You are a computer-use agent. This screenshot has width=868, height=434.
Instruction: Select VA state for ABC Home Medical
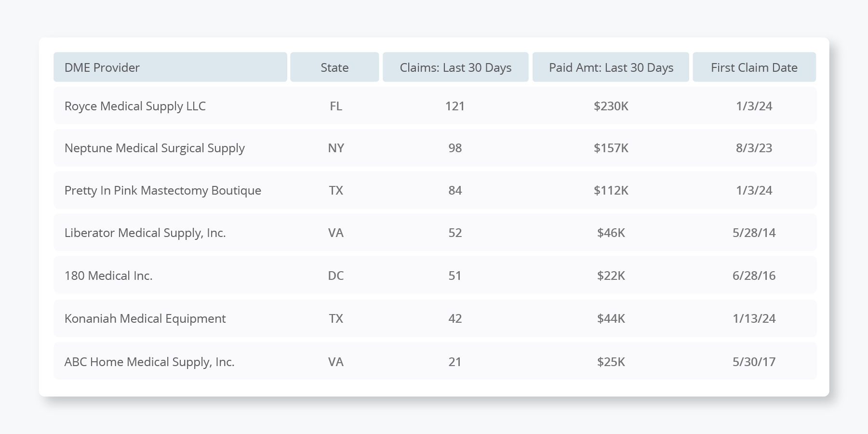pyautogui.click(x=336, y=362)
